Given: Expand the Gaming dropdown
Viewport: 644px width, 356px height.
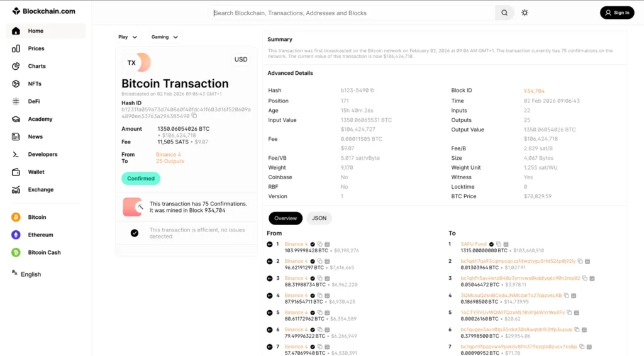Looking at the screenshot, I should point(164,37).
